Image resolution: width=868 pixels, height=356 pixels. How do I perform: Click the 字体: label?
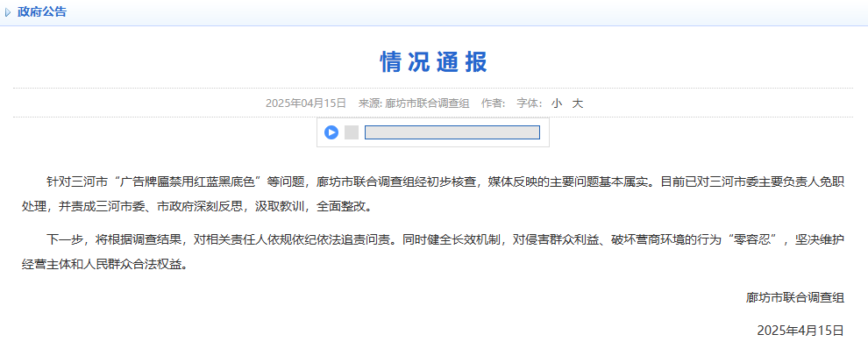tap(530, 103)
